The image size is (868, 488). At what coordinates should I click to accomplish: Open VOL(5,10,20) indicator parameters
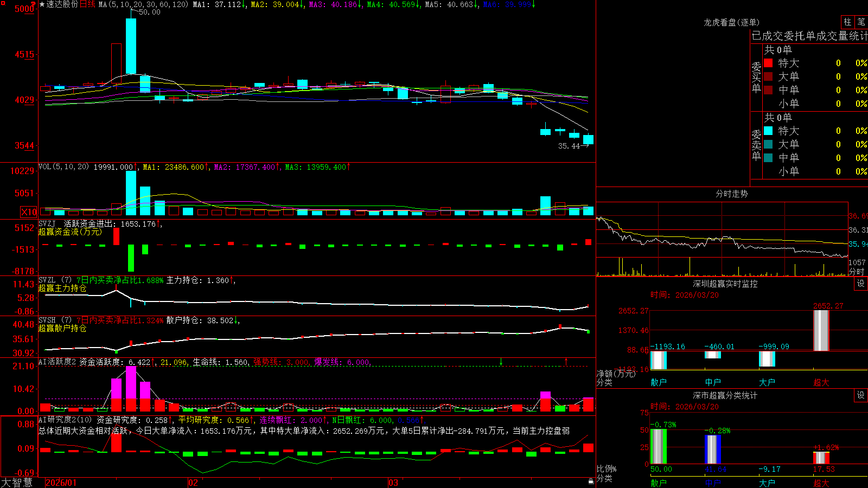click(x=63, y=166)
